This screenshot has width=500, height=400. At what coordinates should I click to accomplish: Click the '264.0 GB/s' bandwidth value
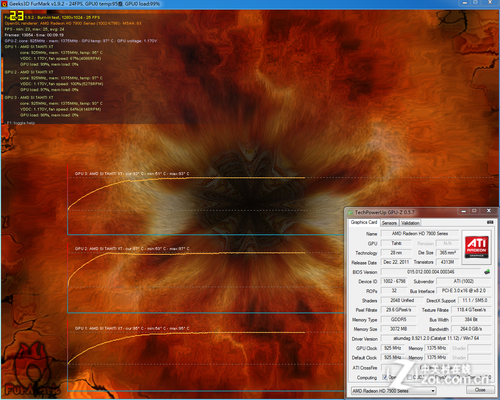point(471,329)
